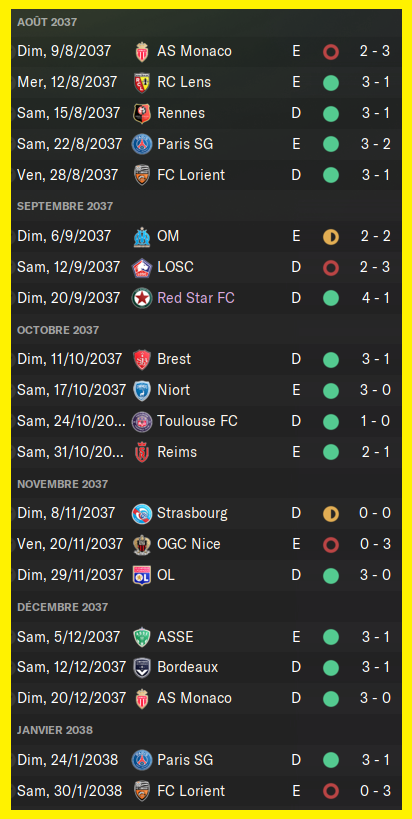Select the OL fixture on 29/11/2037

206,575
